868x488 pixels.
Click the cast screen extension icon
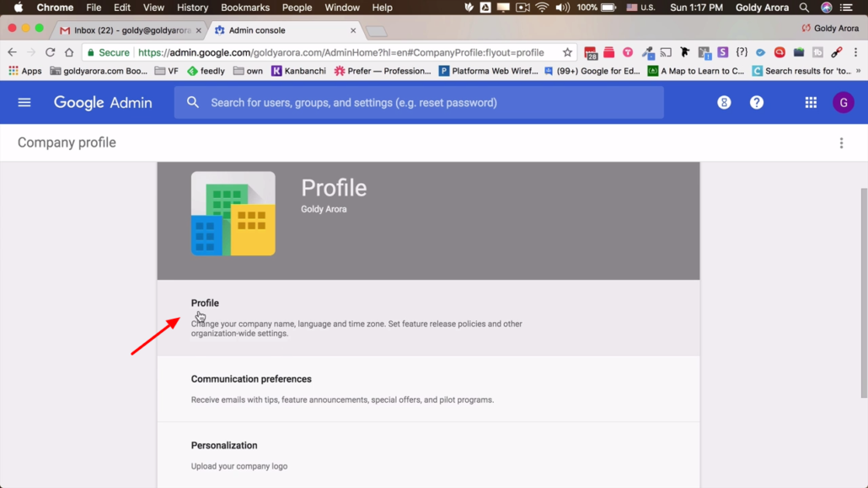pyautogui.click(x=666, y=52)
